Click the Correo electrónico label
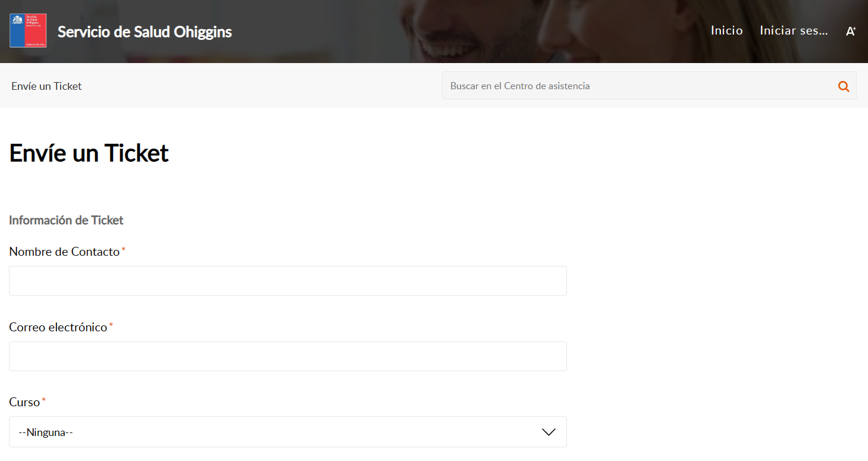868x461 pixels. coord(58,327)
